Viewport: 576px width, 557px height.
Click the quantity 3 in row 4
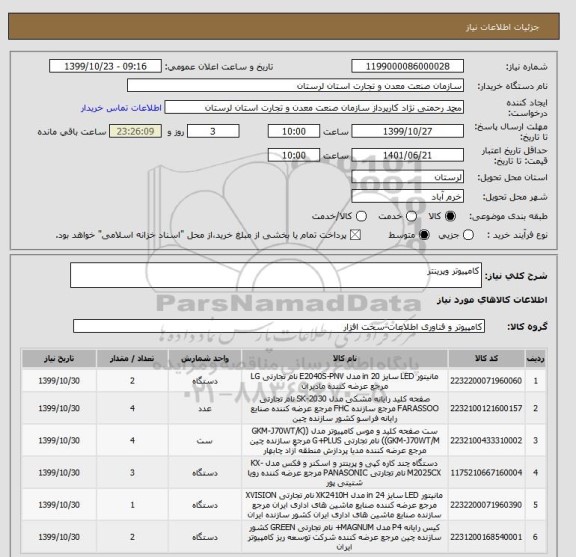click(x=132, y=472)
